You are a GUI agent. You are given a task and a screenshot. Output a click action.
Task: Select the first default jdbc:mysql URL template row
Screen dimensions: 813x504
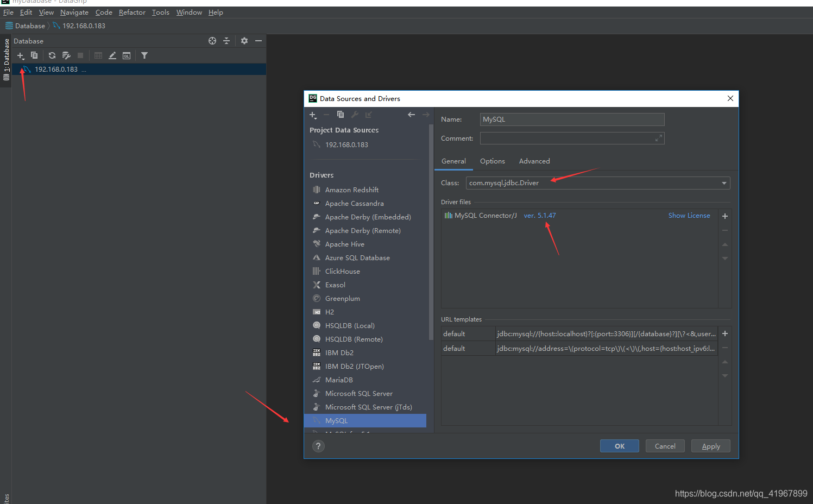(579, 334)
